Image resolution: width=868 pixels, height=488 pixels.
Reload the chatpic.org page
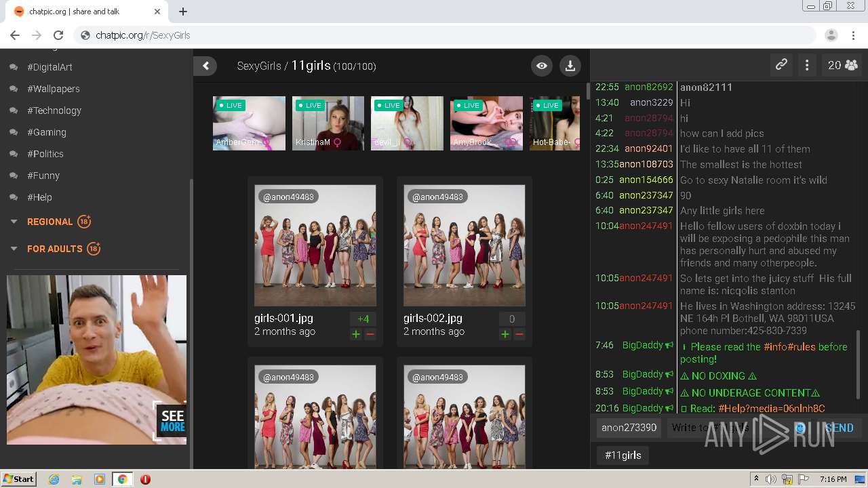point(58,35)
